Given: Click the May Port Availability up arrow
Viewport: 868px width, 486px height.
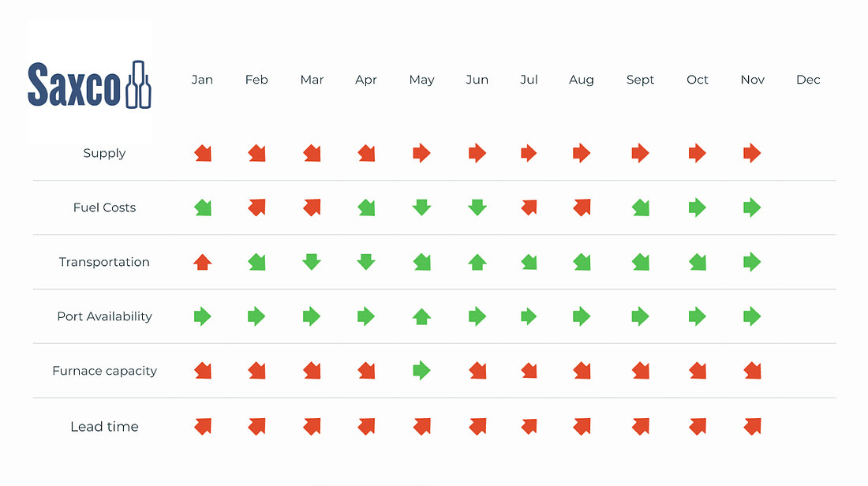Looking at the screenshot, I should [x=421, y=316].
